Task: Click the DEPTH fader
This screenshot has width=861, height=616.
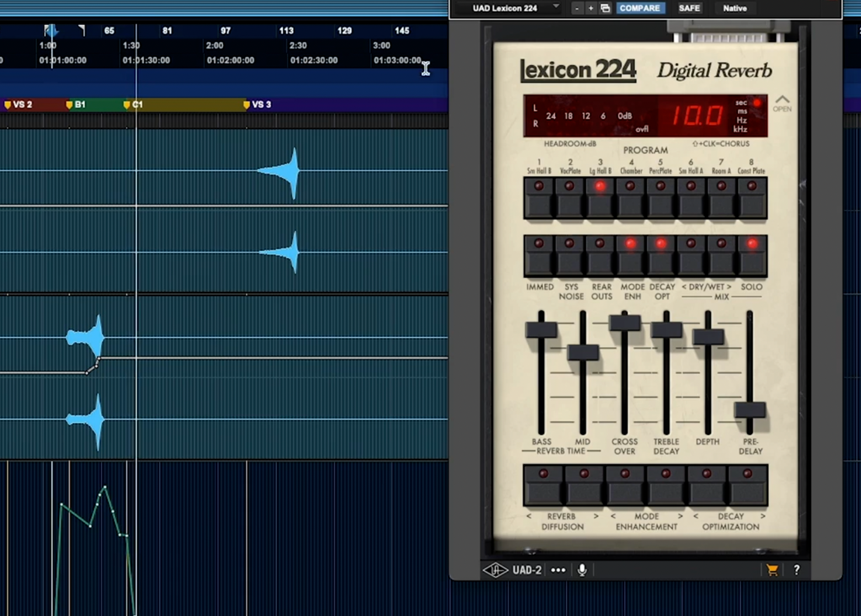Action: (x=708, y=337)
